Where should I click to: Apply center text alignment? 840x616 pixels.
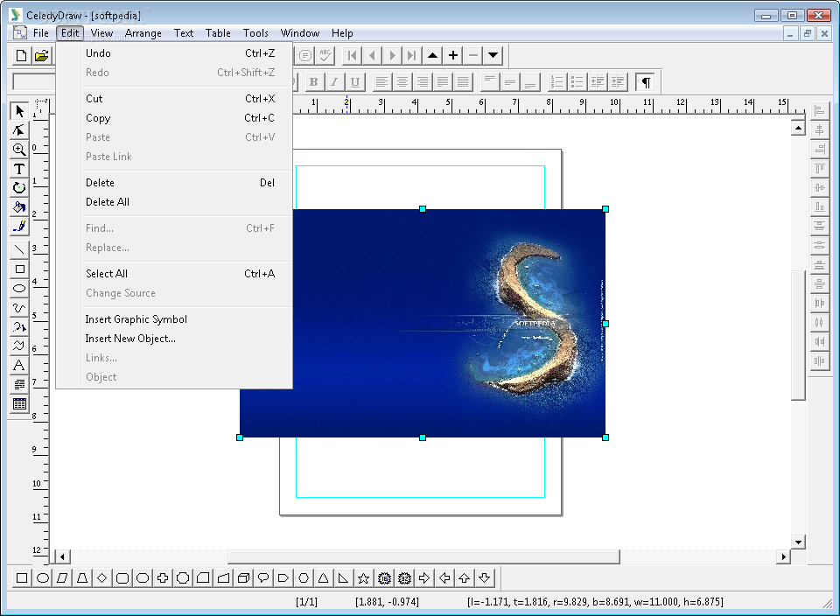click(x=402, y=82)
